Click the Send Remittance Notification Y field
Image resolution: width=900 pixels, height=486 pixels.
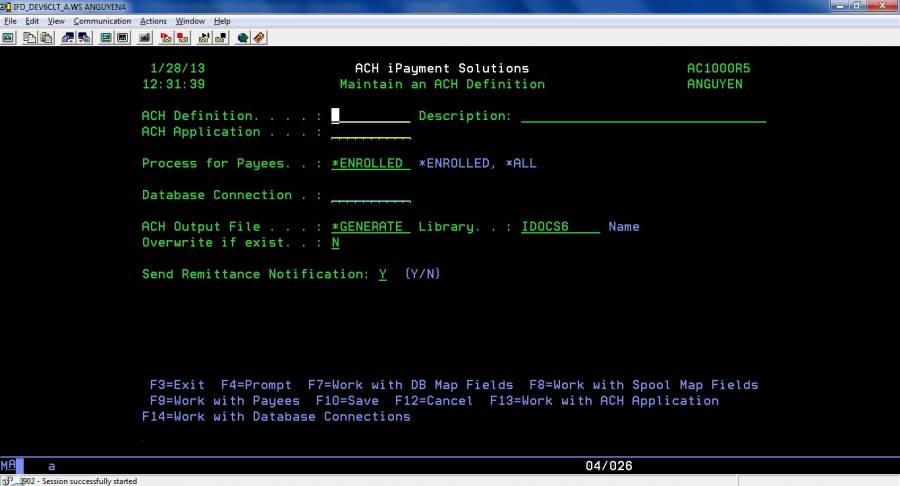(383, 274)
